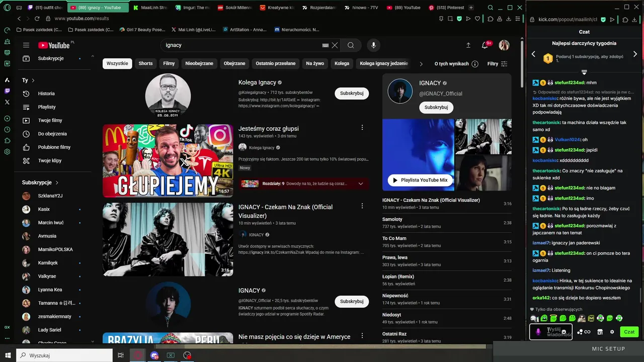This screenshot has height=362, width=644.
Task: Select the Wszystkie filter chip
Action: point(117,64)
